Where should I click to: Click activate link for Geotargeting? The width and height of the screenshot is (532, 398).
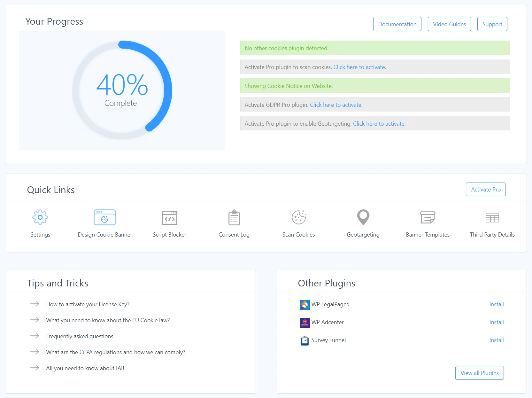(379, 124)
